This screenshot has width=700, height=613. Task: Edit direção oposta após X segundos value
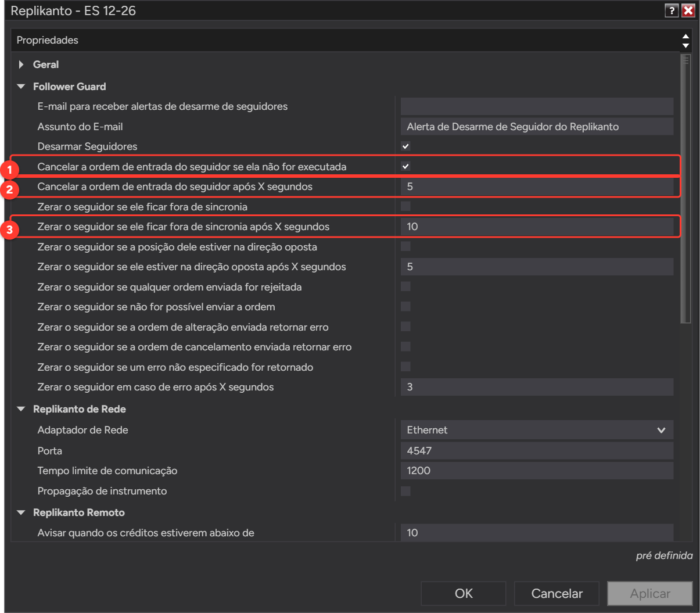pos(537,267)
